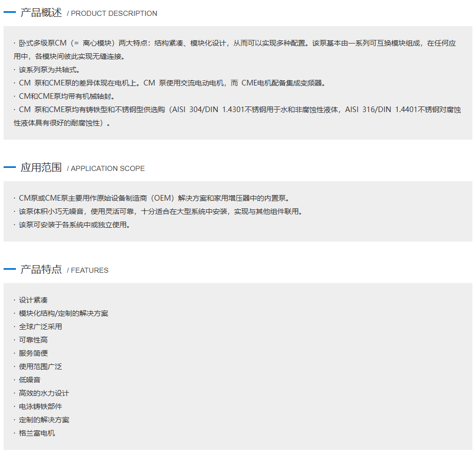
Task: Click the blue bar beside 产品概述 heading
Action: [x=10, y=13]
